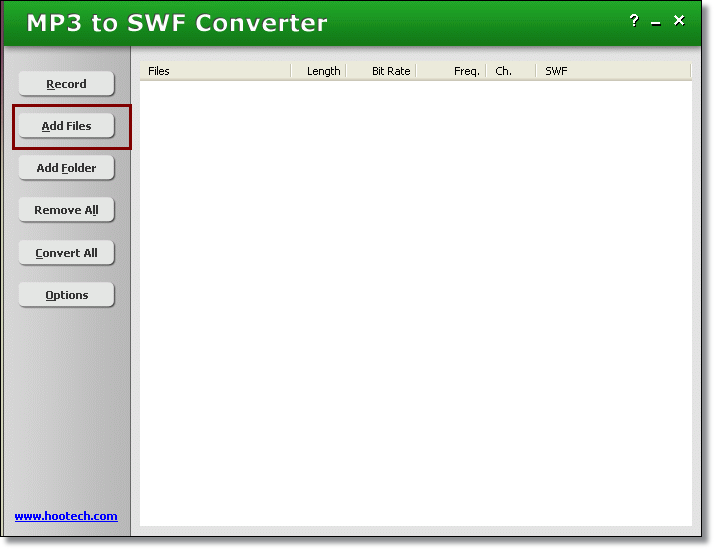Viewport: 714px width, 549px height.
Task: Select the Bit Rate column header
Action: [390, 71]
